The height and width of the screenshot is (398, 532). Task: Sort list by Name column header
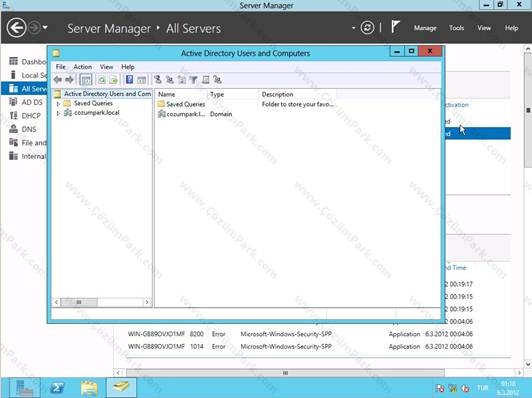pyautogui.click(x=181, y=94)
